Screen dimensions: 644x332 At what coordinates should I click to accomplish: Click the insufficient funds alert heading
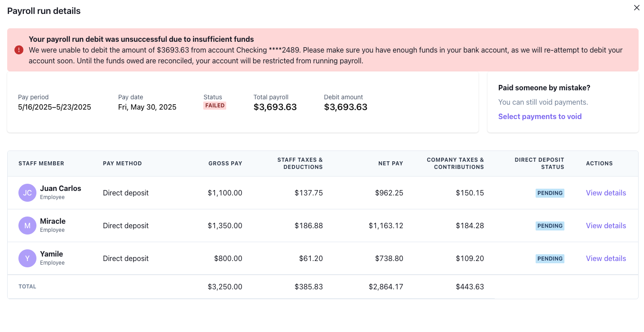[141, 39]
